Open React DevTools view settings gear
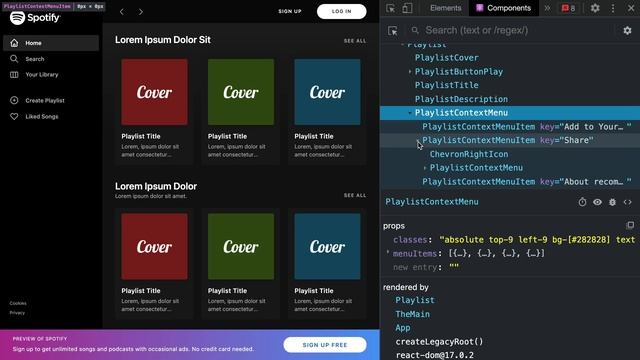 (x=627, y=31)
